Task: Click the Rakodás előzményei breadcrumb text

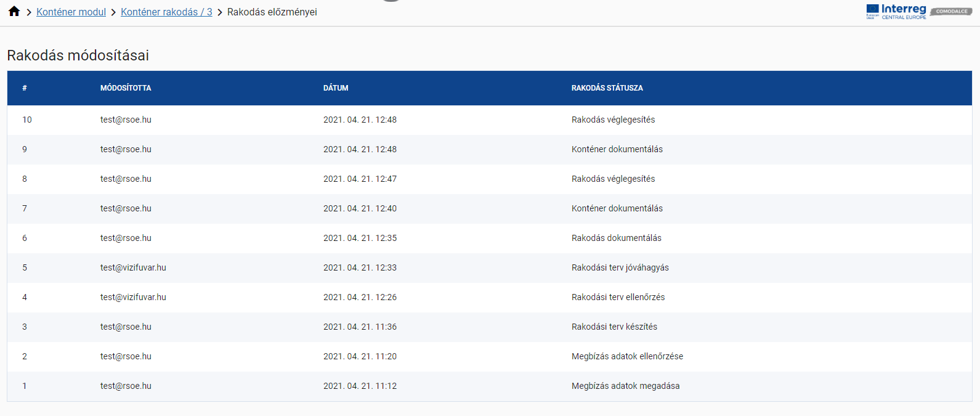Action: [x=272, y=12]
